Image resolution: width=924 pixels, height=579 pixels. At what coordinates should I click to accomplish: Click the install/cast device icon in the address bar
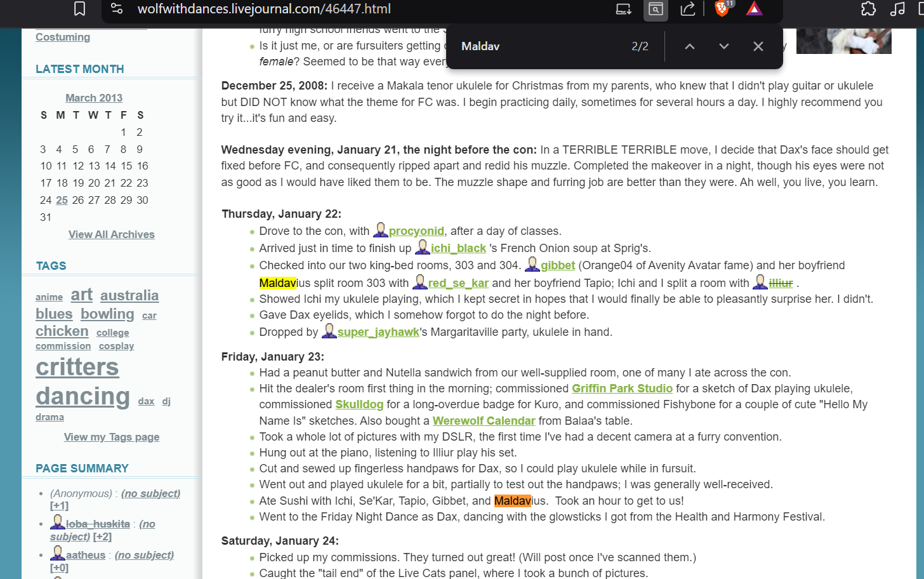[x=624, y=9]
